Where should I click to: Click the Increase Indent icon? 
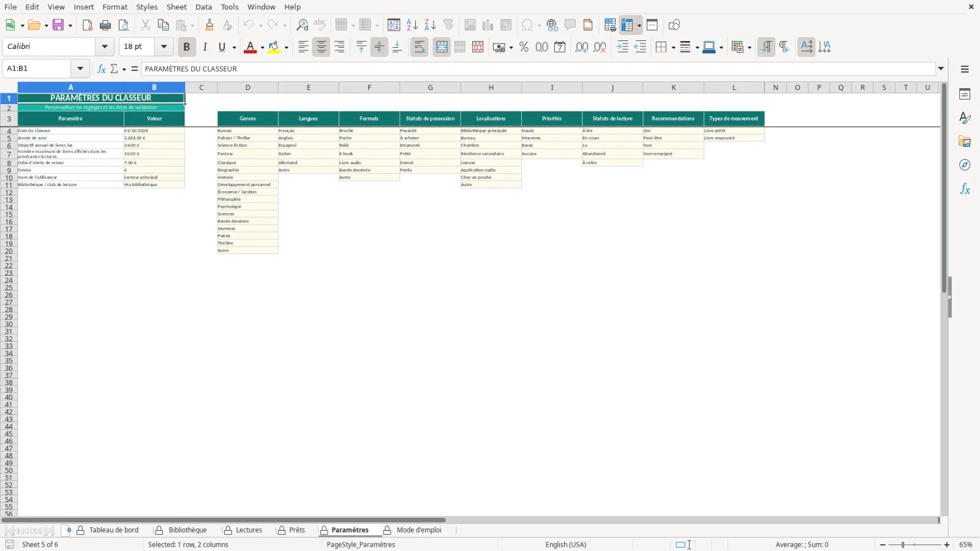point(622,47)
